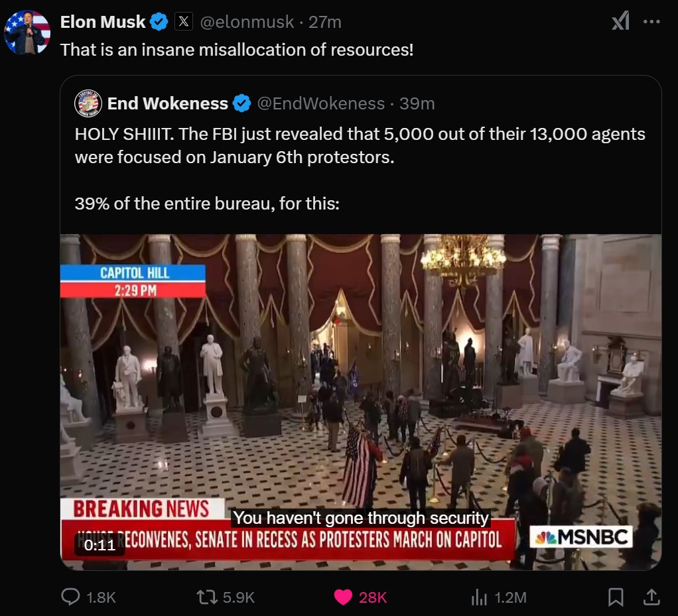Open the quoted post's 39m timestamp
Image resolution: width=678 pixels, height=616 pixels.
[417, 103]
